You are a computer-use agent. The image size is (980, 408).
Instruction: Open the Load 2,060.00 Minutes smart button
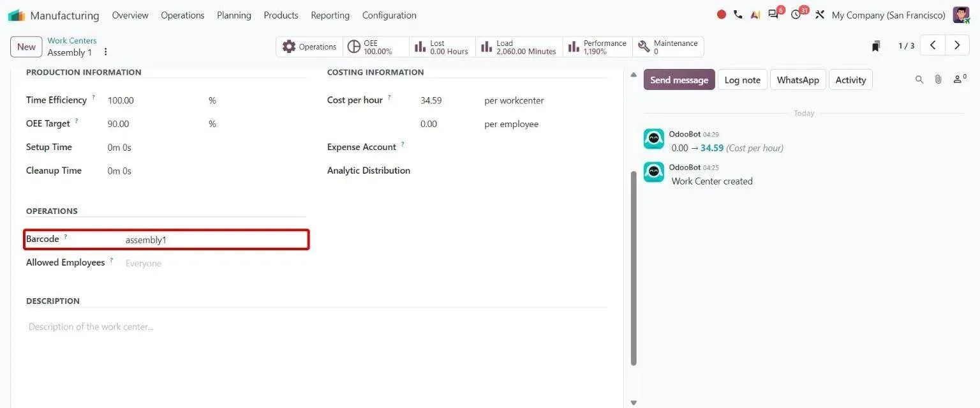(519, 47)
